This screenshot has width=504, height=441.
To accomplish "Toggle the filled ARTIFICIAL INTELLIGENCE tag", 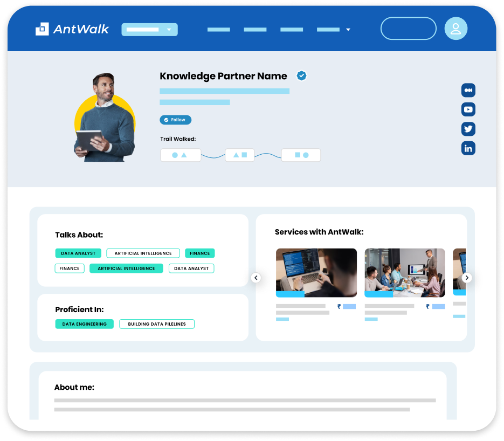I will [x=126, y=268].
